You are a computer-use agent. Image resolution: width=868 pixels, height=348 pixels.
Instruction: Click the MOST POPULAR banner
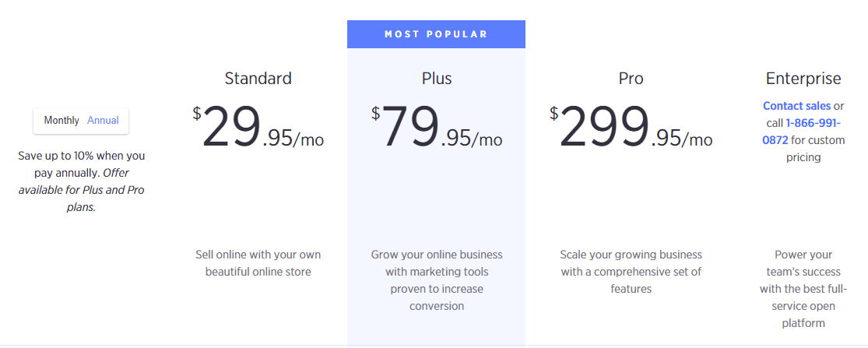436,34
